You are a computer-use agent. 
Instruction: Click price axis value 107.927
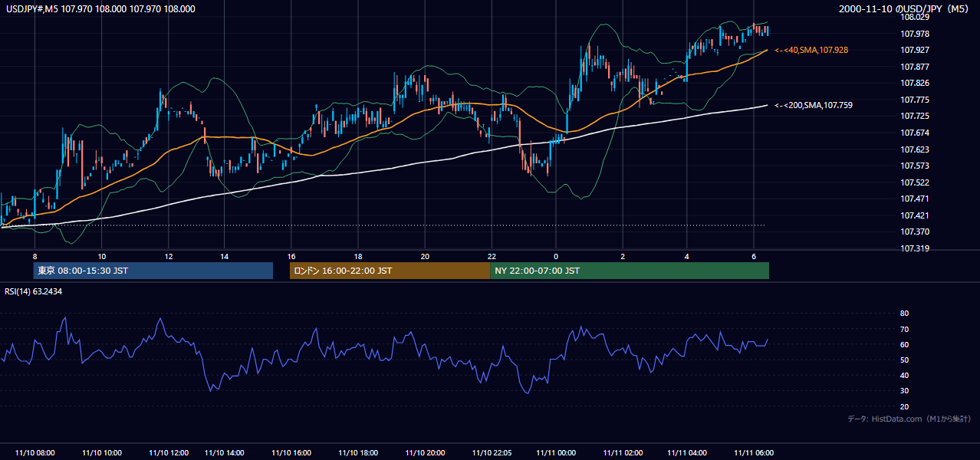915,50
